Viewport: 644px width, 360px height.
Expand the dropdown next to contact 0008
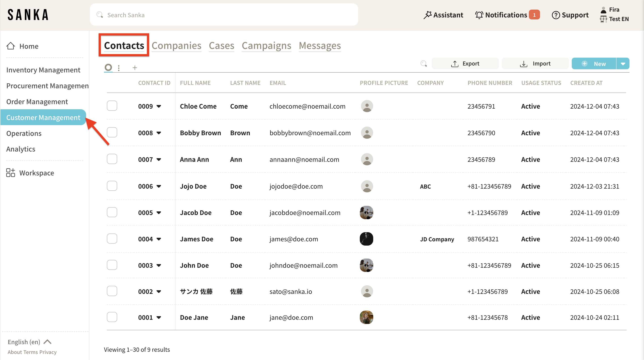159,133
